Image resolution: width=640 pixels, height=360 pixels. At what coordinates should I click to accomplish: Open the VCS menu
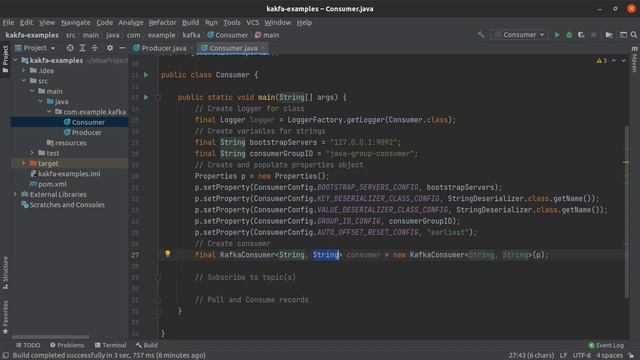pyautogui.click(x=253, y=22)
